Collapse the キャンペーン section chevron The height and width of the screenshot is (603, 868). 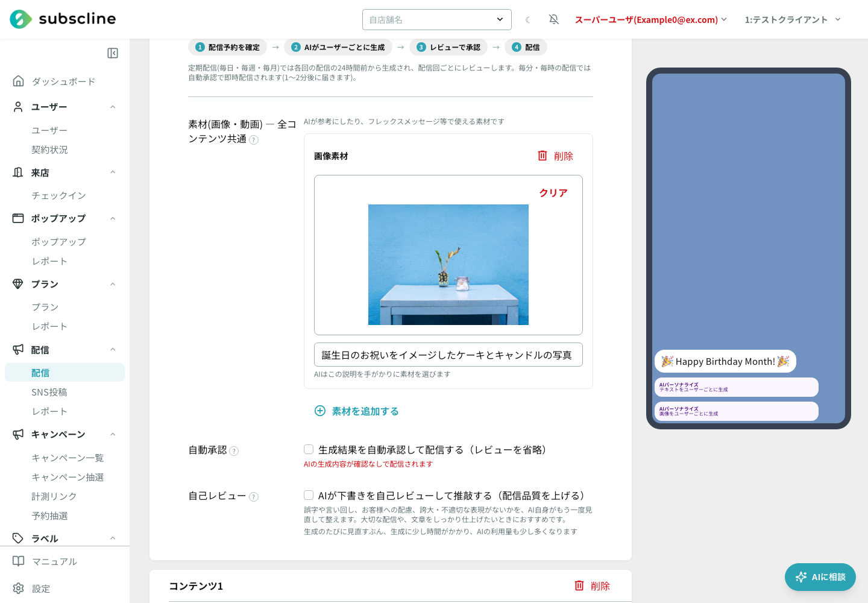coord(113,434)
